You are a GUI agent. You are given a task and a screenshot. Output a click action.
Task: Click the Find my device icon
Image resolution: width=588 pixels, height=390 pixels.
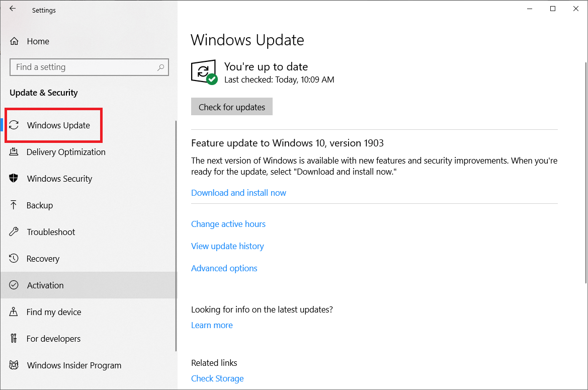(14, 311)
